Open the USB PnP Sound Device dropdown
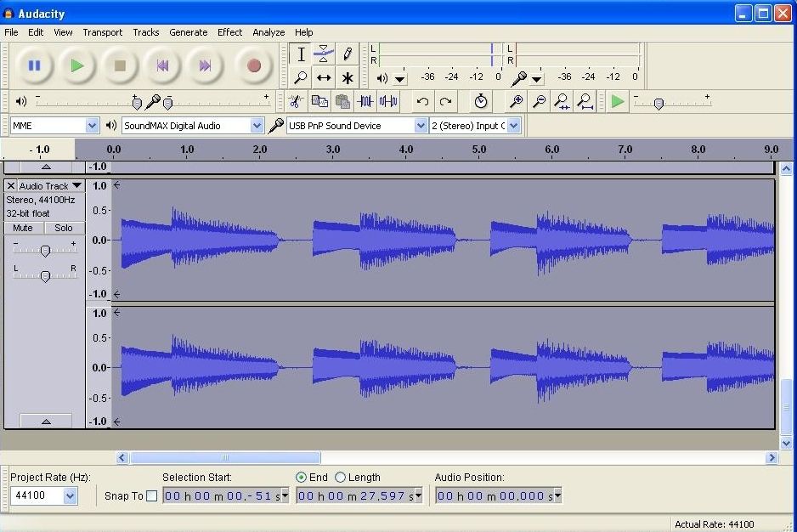 click(421, 126)
